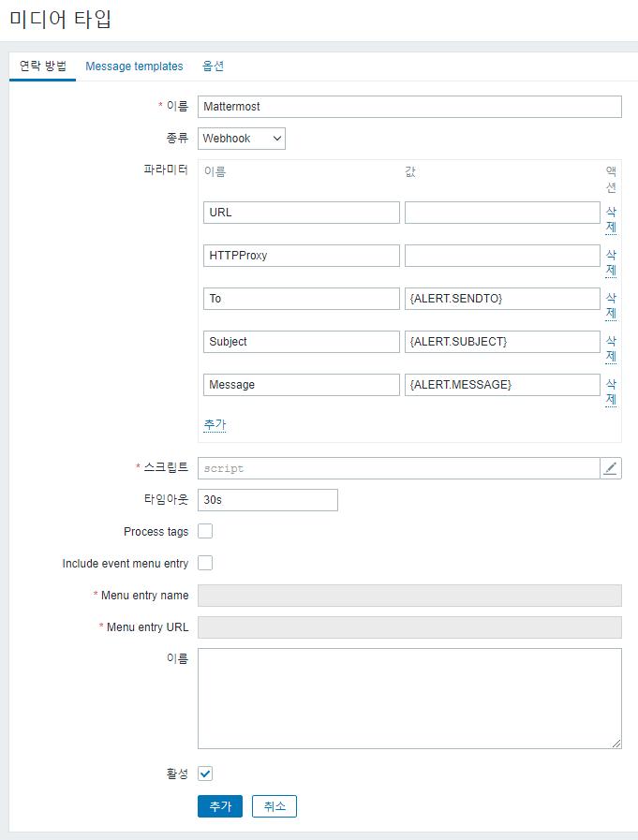Click the {ALERT.SENDTO} value field

[x=502, y=299]
